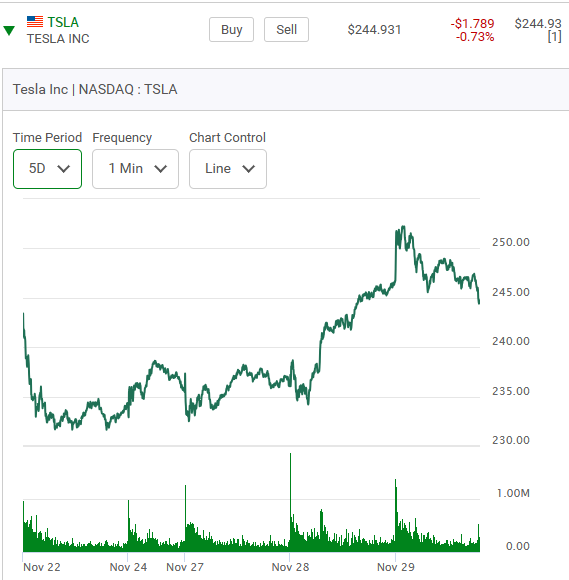Click the 1.00M volume axis label
Image resolution: width=569 pixels, height=580 pixels.
513,493
